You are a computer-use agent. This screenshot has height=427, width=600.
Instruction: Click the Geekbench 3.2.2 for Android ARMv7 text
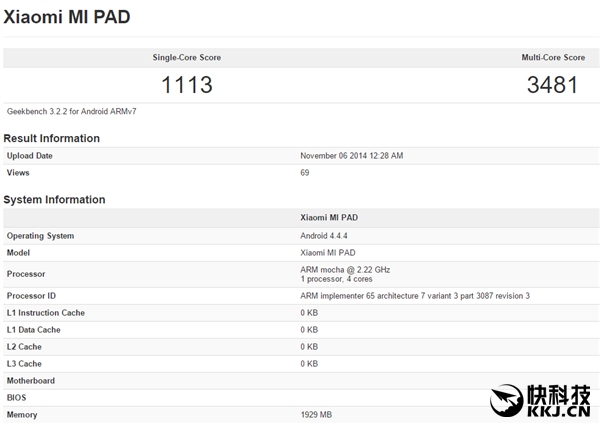point(72,111)
